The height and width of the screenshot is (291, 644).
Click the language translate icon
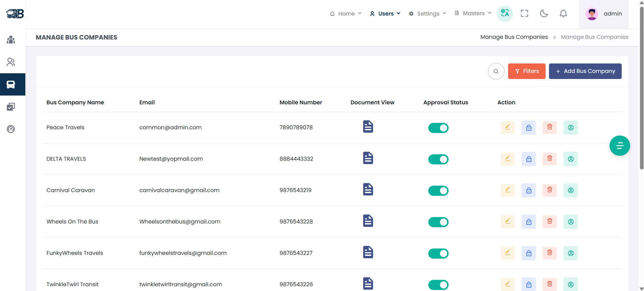click(505, 14)
